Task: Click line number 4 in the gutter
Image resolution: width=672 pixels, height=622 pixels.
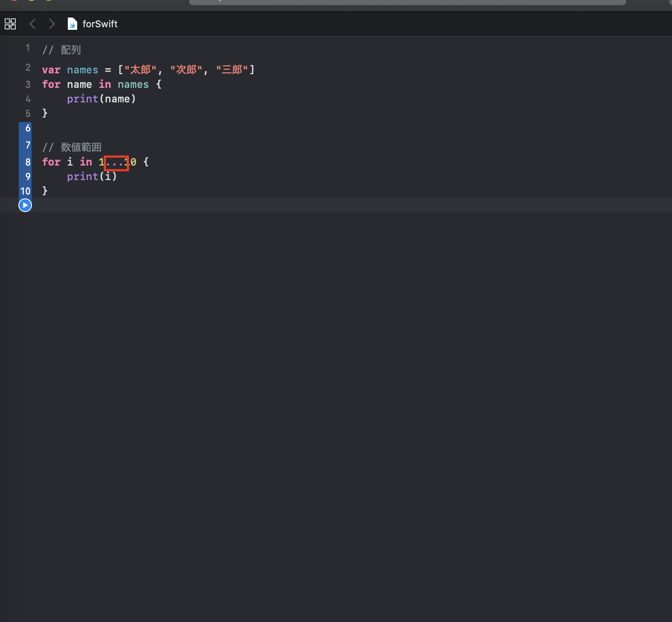Action: (x=28, y=99)
